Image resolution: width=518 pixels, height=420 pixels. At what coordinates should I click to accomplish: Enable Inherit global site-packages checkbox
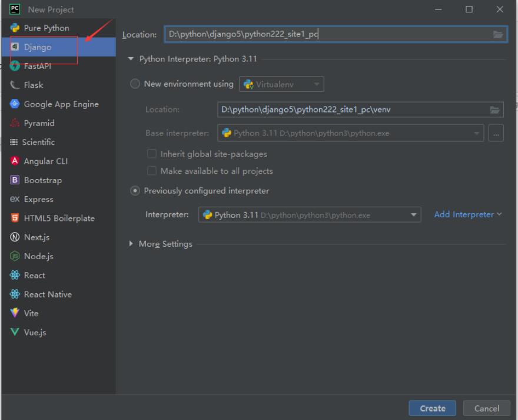(x=152, y=154)
